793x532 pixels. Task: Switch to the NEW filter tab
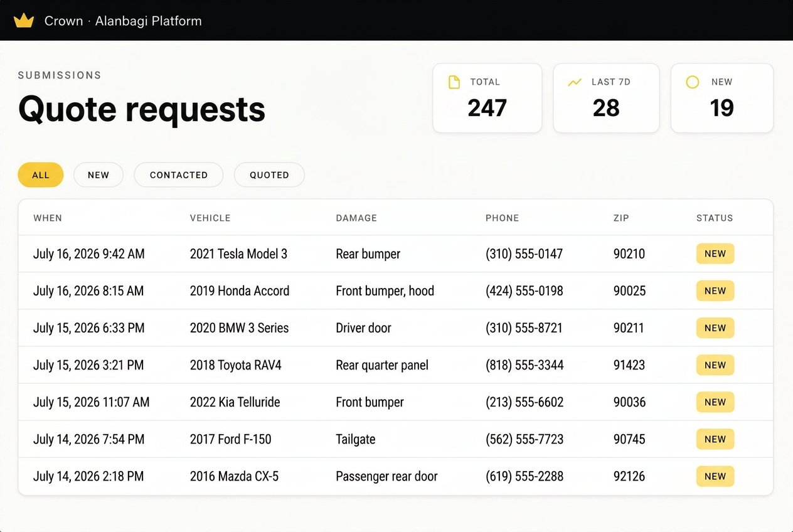[98, 175]
